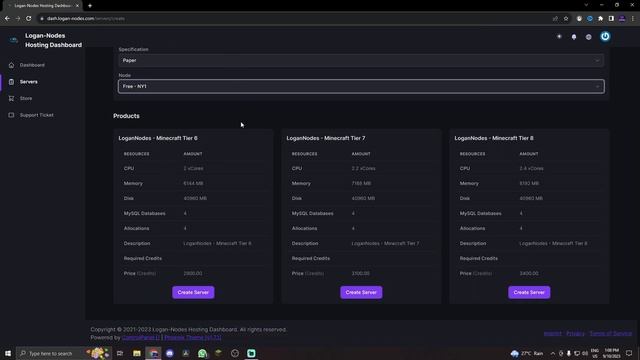Click the Products heading
The width and height of the screenshot is (640, 360).
pos(126,116)
